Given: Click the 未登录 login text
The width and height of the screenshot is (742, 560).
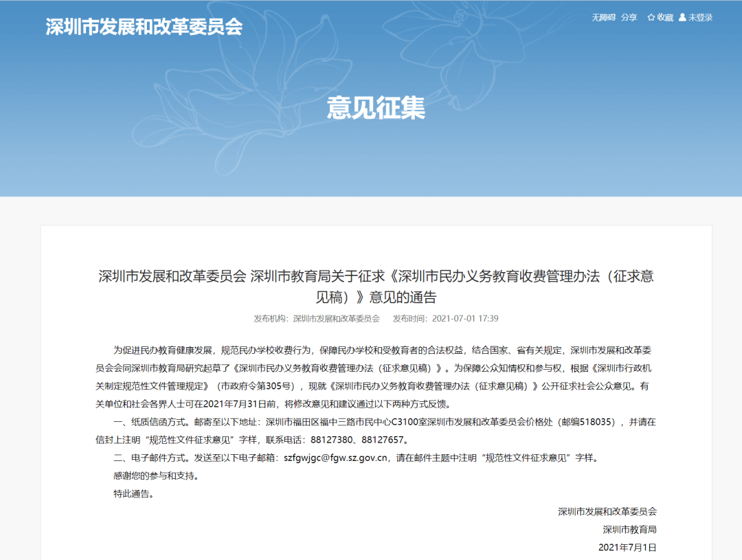Looking at the screenshot, I should point(701,18).
